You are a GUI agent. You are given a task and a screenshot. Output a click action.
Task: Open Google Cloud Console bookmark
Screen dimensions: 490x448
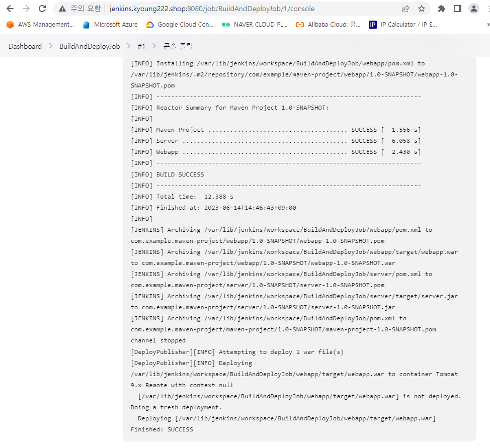180,24
